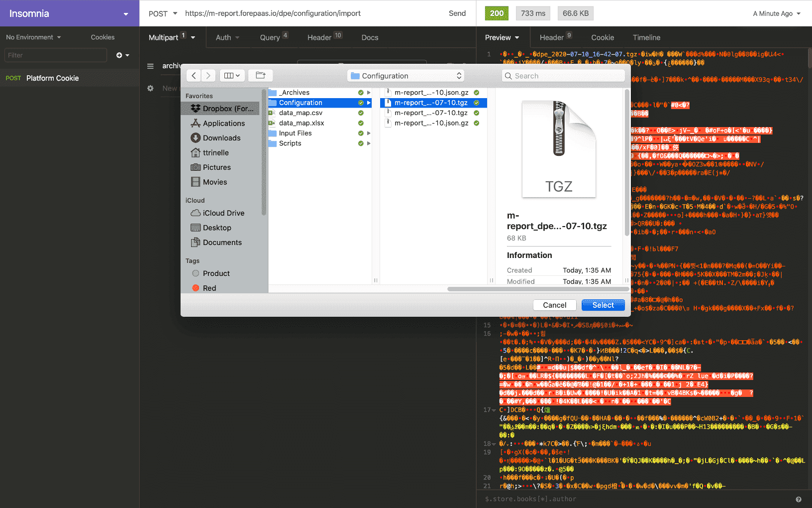Viewport: 812px width, 508px height.
Task: Open the response Header tab
Action: (x=555, y=37)
